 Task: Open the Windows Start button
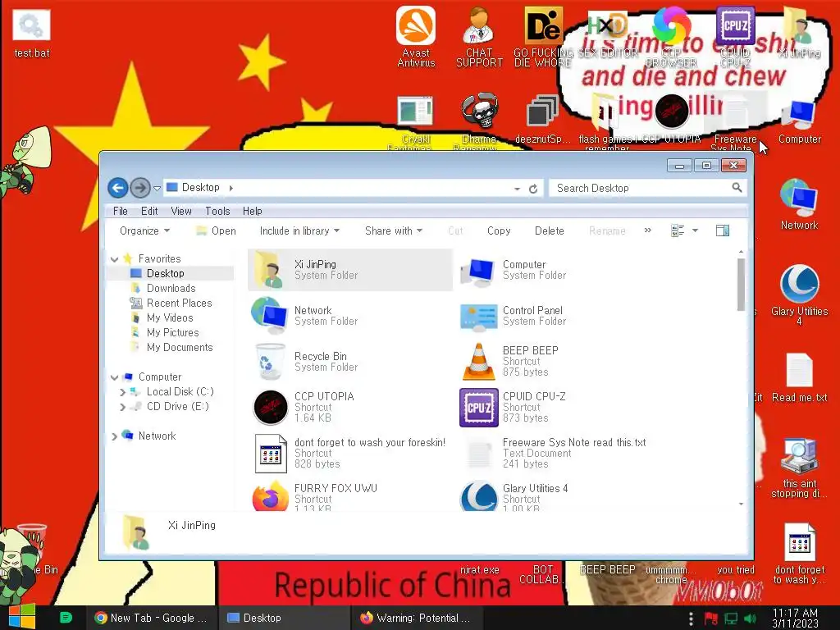pos(22,617)
